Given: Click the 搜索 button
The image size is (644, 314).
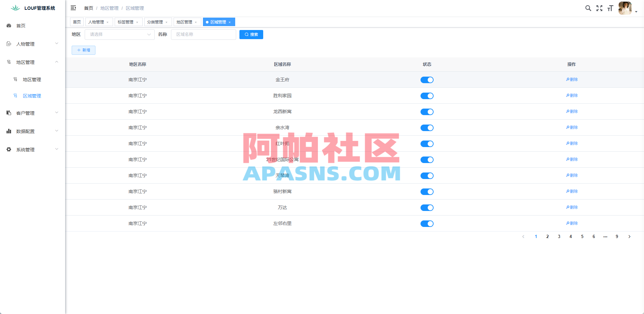Looking at the screenshot, I should click(251, 35).
